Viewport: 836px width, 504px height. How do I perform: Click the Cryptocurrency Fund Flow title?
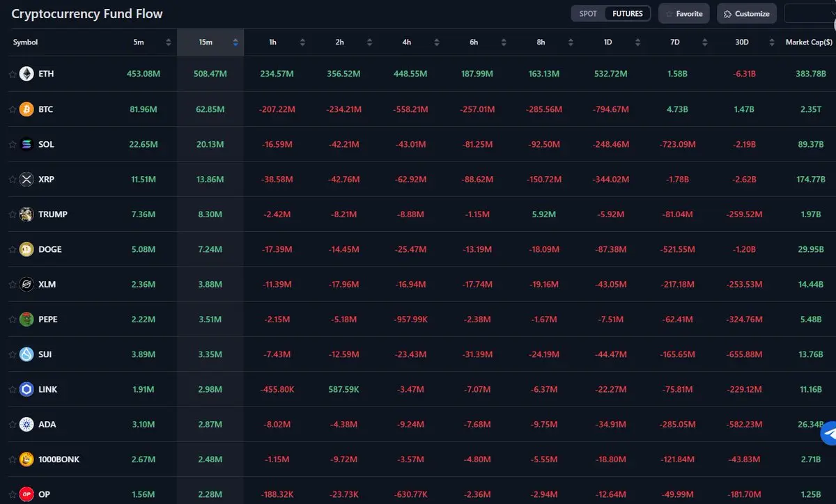[x=87, y=13]
